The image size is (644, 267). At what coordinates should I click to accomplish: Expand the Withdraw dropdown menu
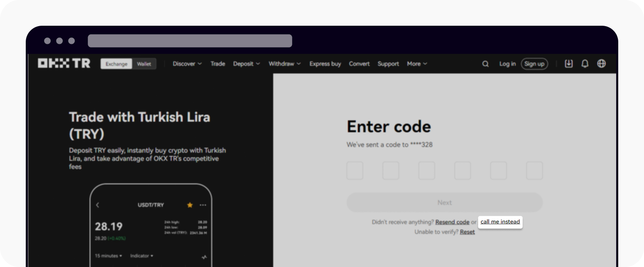285,64
